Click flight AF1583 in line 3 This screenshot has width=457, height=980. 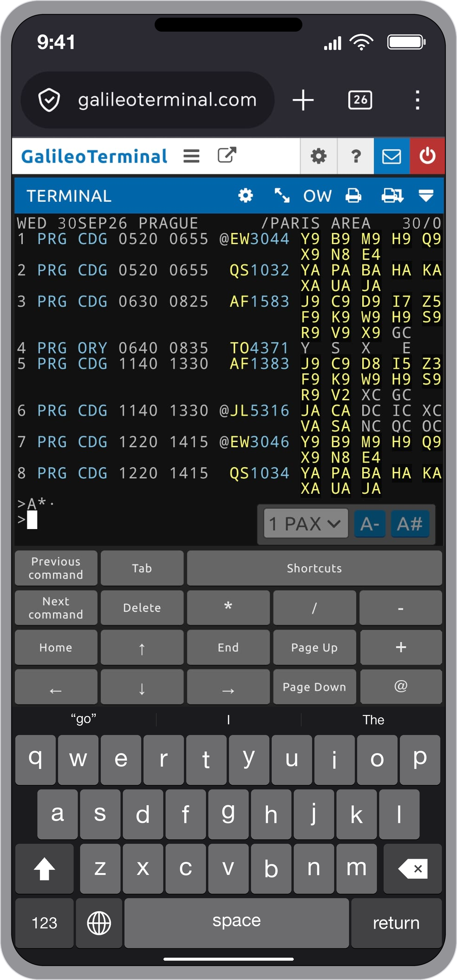coord(259,302)
